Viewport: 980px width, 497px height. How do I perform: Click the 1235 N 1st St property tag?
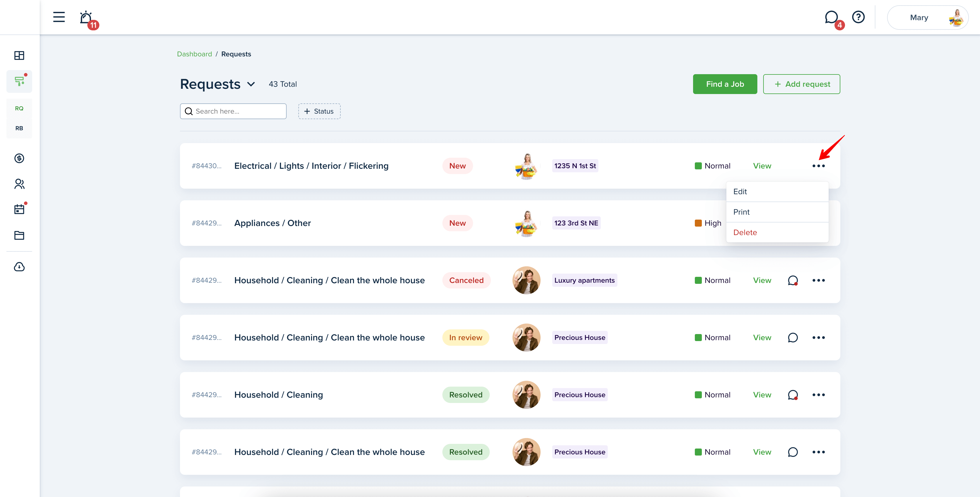coord(575,166)
